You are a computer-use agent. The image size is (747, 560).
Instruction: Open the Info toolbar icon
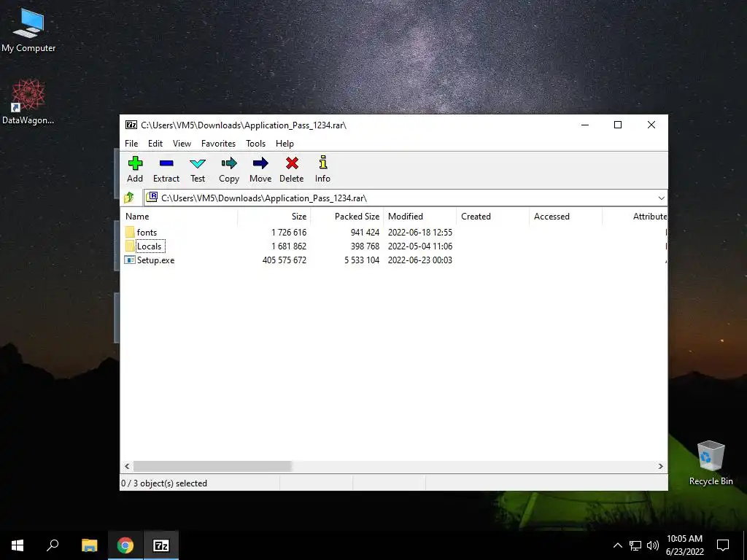(322, 163)
